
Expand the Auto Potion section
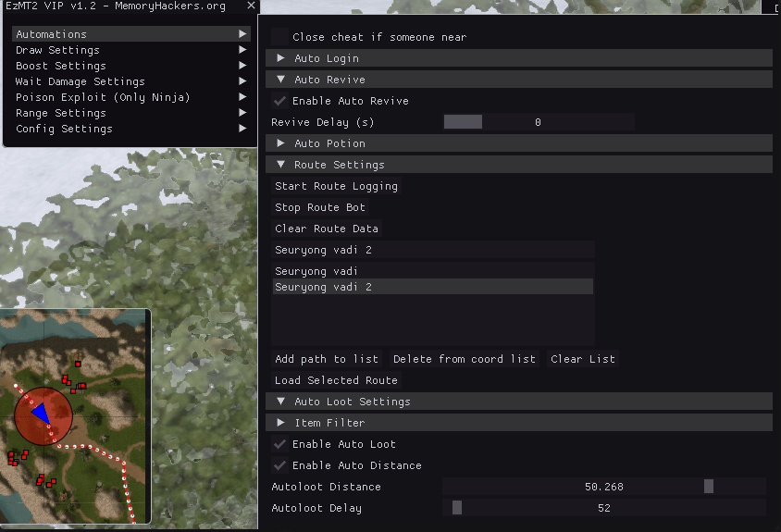coord(519,143)
